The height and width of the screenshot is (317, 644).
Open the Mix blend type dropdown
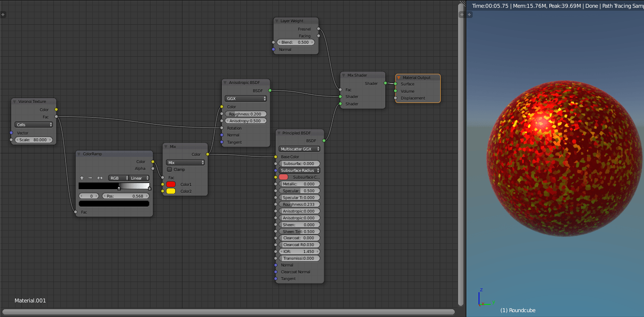point(185,163)
